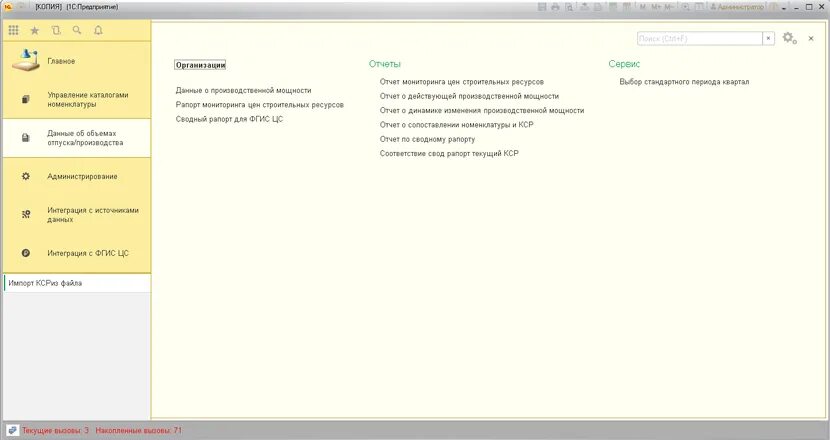This screenshot has height=440, width=830.
Task: Open the settings gear for this section
Action: pyautogui.click(x=789, y=38)
